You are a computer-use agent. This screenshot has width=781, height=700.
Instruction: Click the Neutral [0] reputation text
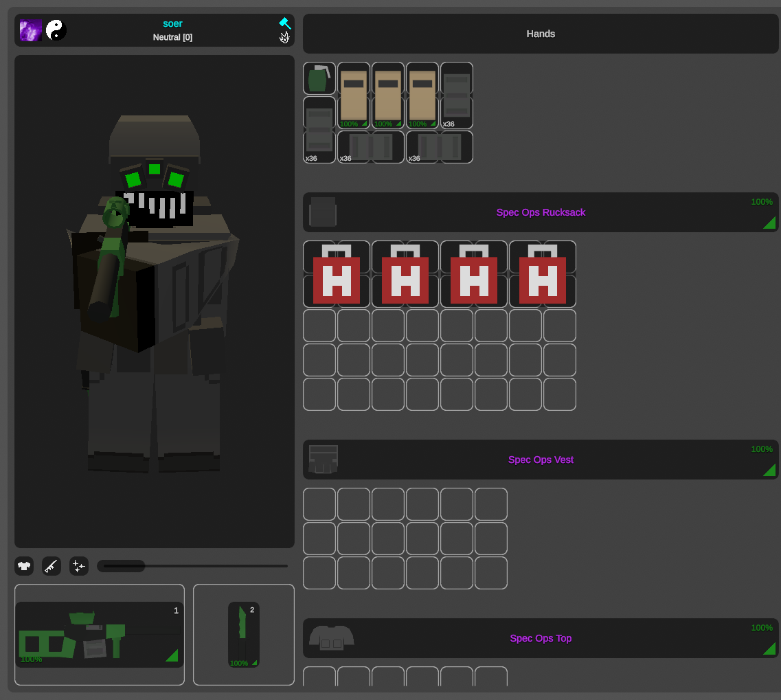tap(172, 37)
